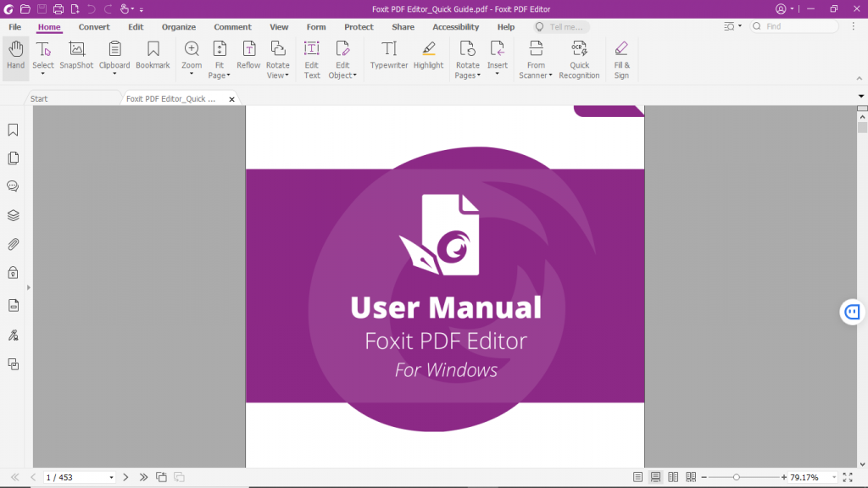This screenshot has width=868, height=488.
Task: Select the Hand tool
Action: click(14, 56)
